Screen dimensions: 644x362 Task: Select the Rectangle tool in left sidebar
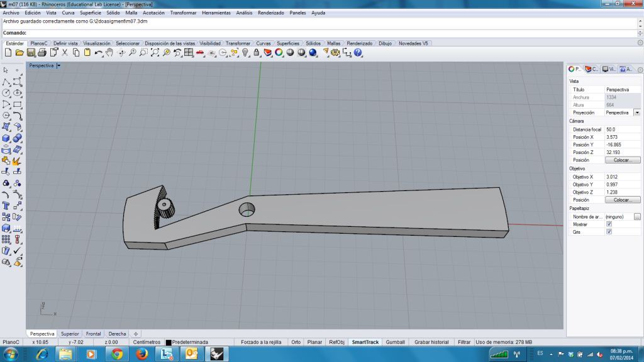pos(17,105)
